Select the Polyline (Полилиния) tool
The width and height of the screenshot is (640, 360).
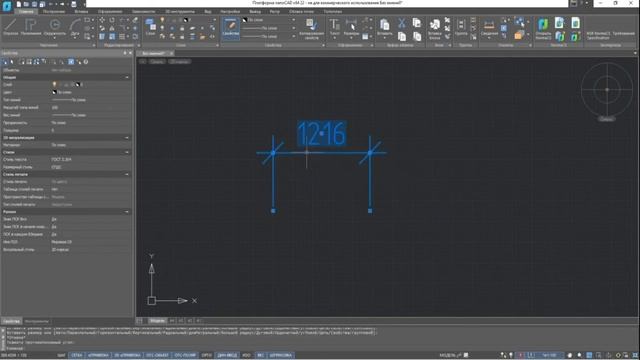31,27
